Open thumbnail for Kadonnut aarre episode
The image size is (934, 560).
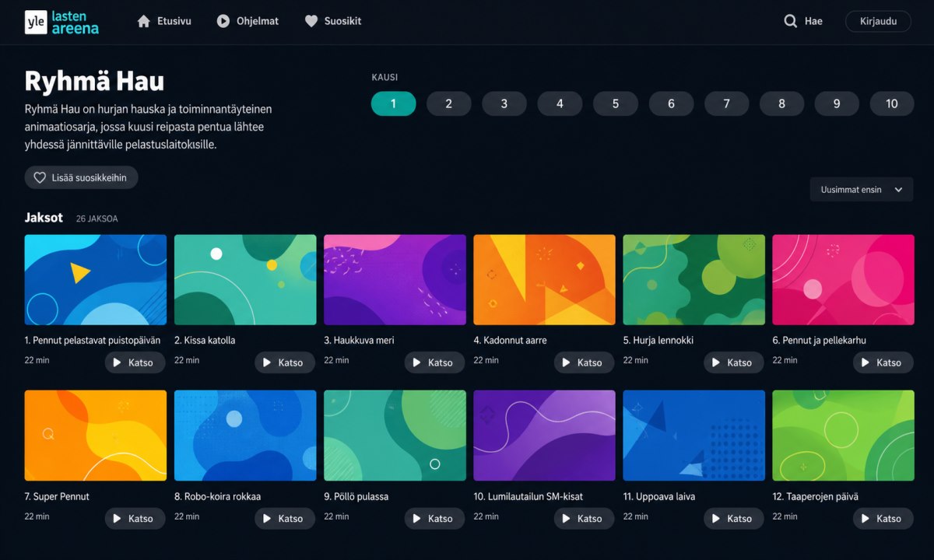pyautogui.click(x=544, y=280)
